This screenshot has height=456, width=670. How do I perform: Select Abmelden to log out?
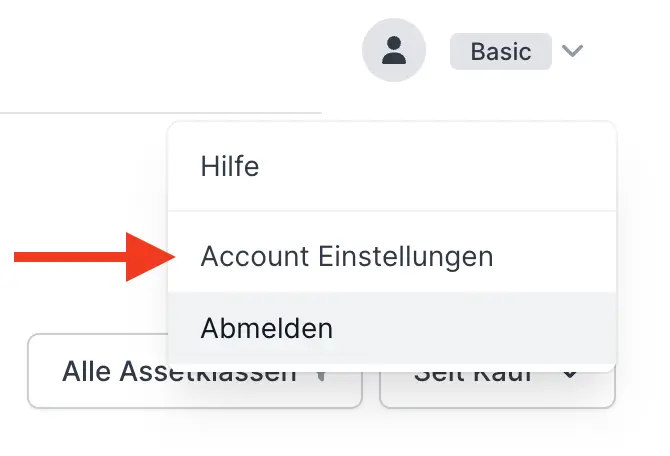(267, 328)
